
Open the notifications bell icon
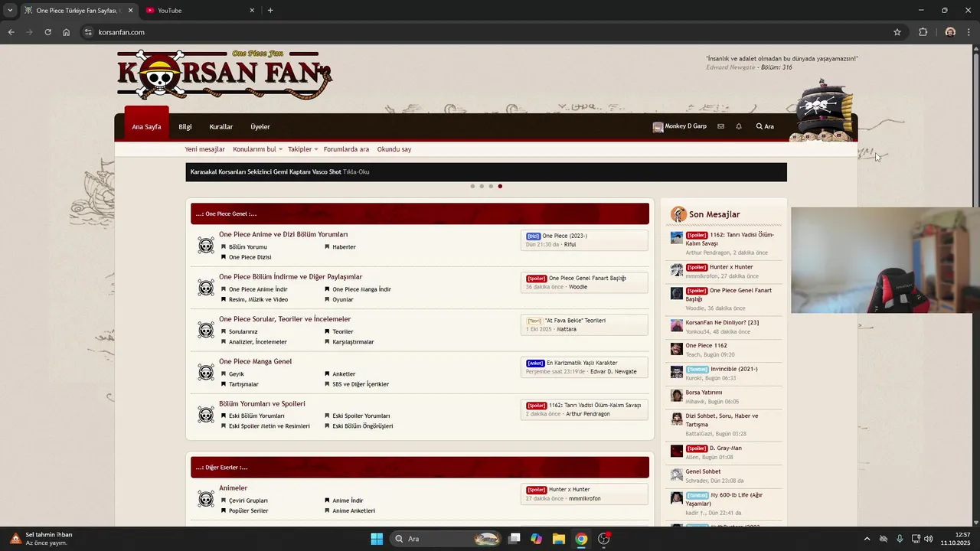tap(739, 126)
